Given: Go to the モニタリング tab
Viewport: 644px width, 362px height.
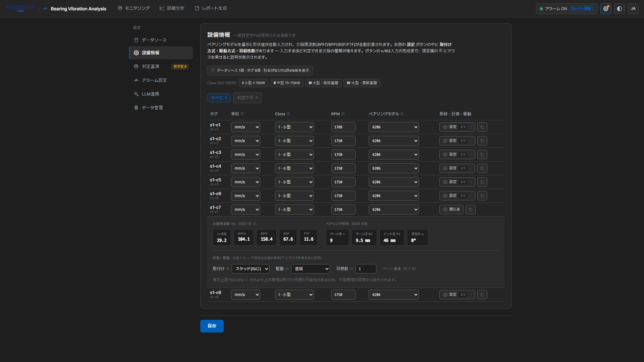Looking at the screenshot, I should (x=133, y=8).
